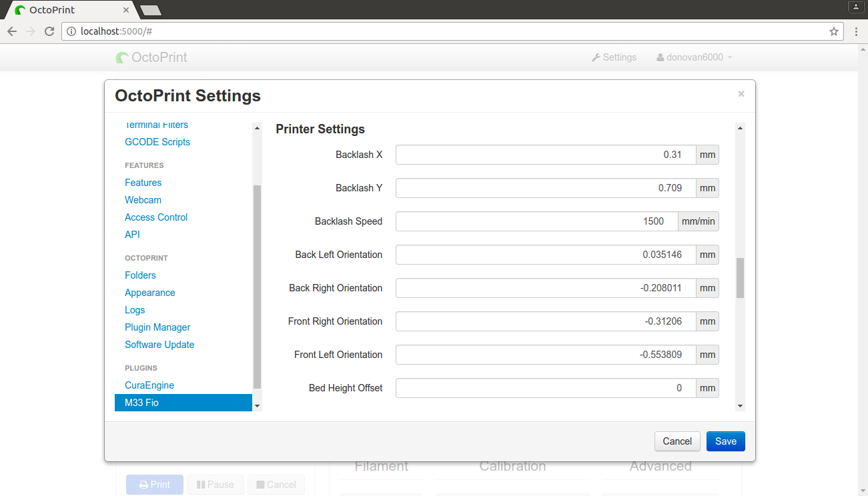The image size is (868, 496).
Task: Open Logs section
Action: coord(135,310)
